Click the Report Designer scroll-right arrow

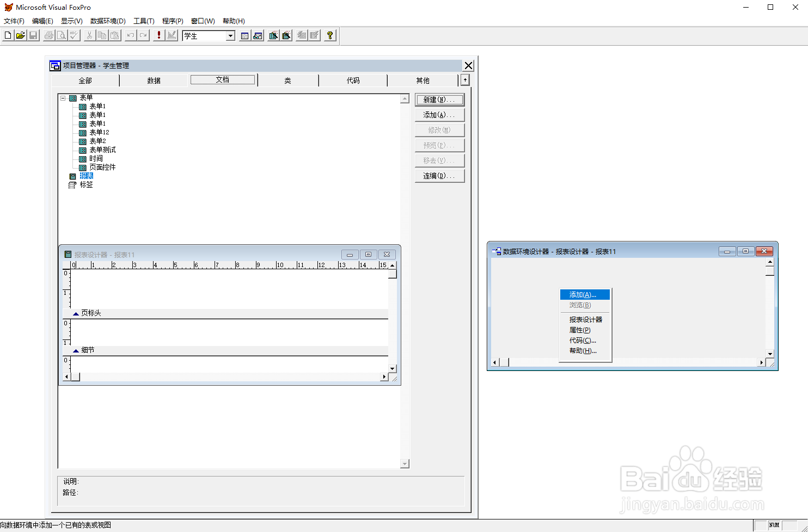point(384,377)
